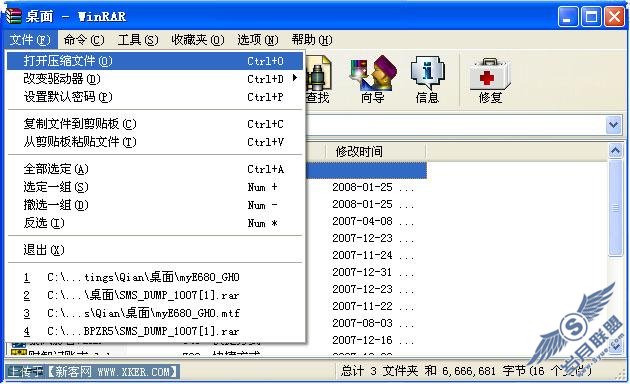Open recent file 3 myE680_GHO.mtf
The width and height of the screenshot is (630, 384).
coord(155,313)
